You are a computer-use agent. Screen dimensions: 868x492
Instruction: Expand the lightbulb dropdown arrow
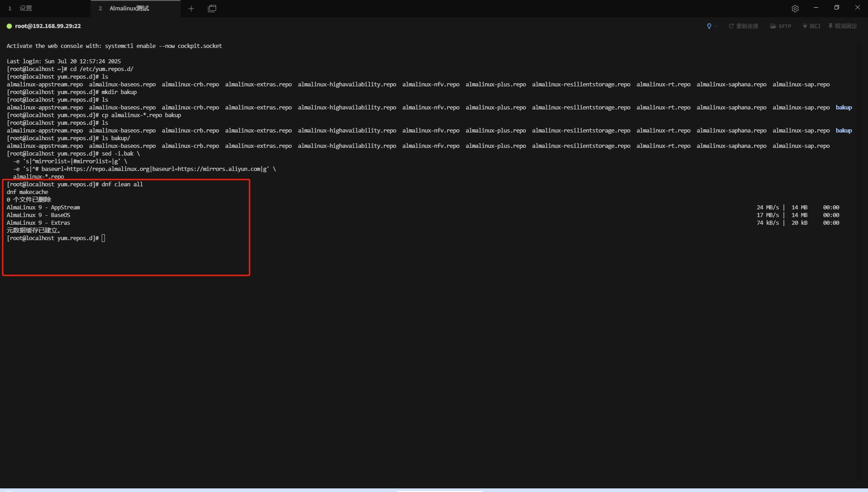pyautogui.click(x=716, y=26)
